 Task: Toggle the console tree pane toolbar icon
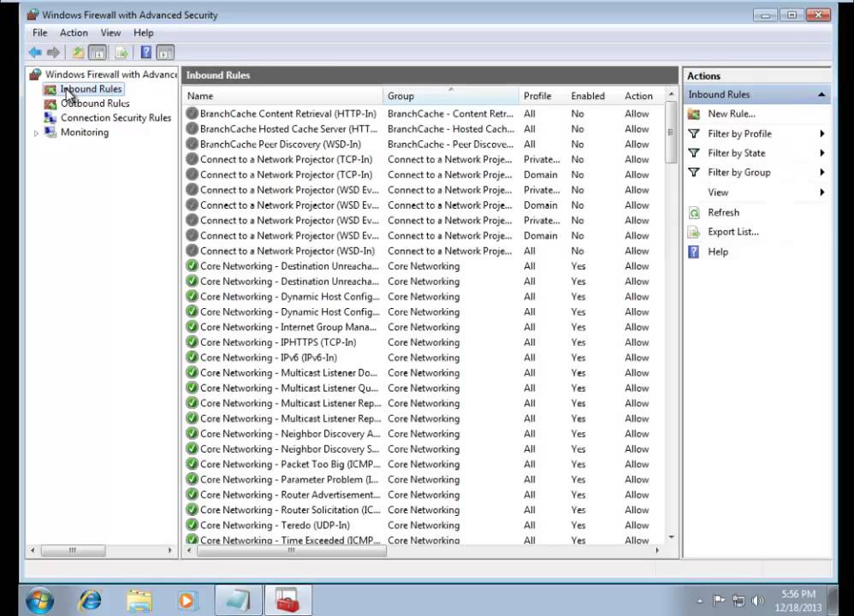[x=98, y=52]
